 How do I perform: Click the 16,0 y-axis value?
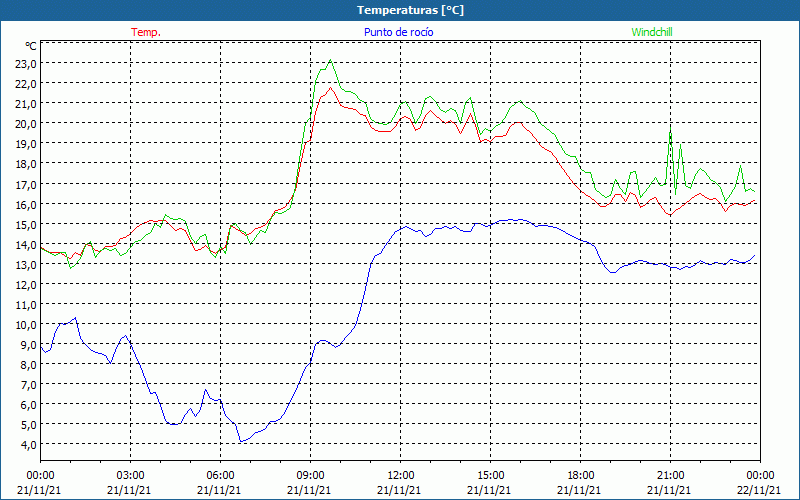tap(27, 204)
